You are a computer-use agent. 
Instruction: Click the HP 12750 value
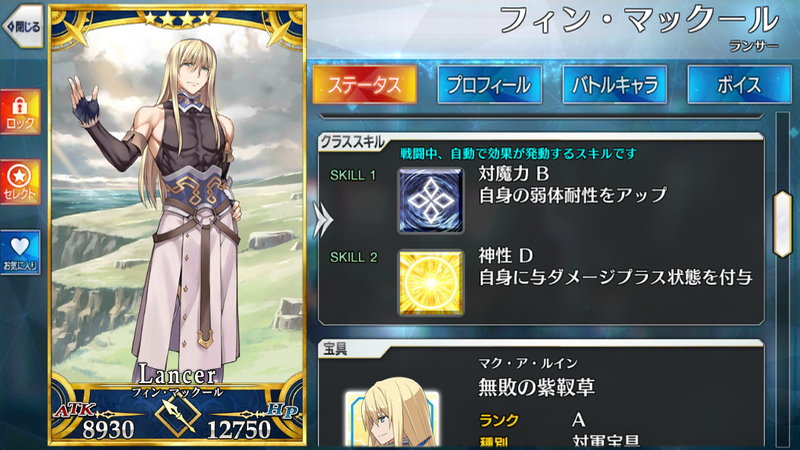pos(239,430)
